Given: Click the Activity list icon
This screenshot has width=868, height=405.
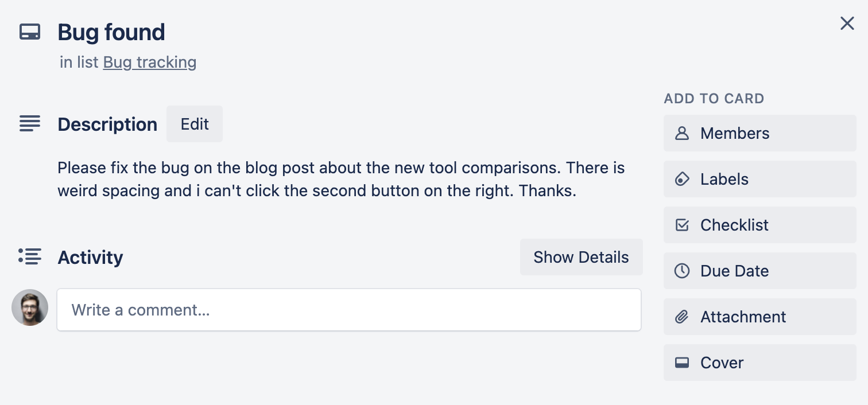Looking at the screenshot, I should coord(30,256).
